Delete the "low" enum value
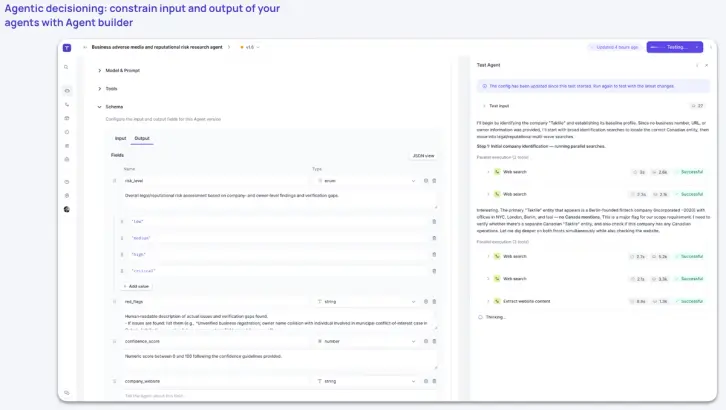 pos(434,222)
